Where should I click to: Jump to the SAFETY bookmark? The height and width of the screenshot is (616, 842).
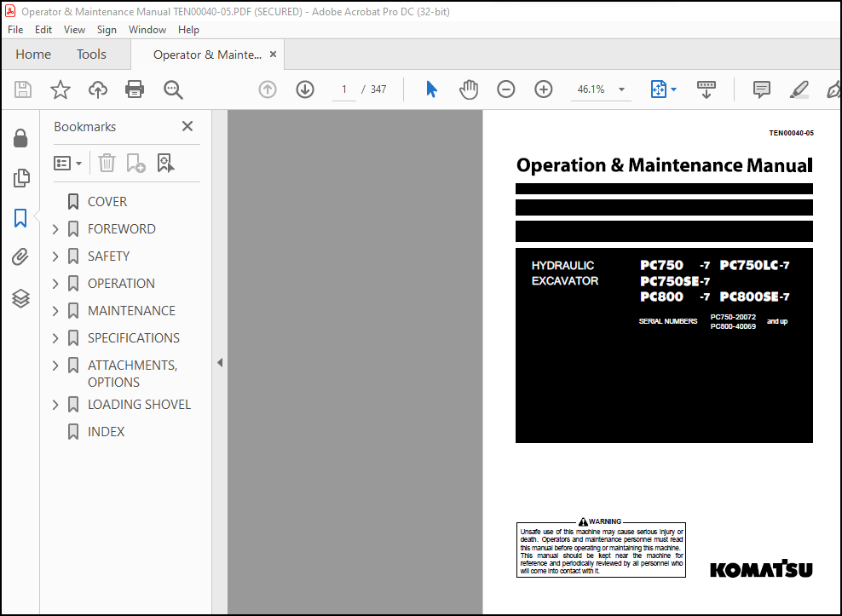[108, 256]
